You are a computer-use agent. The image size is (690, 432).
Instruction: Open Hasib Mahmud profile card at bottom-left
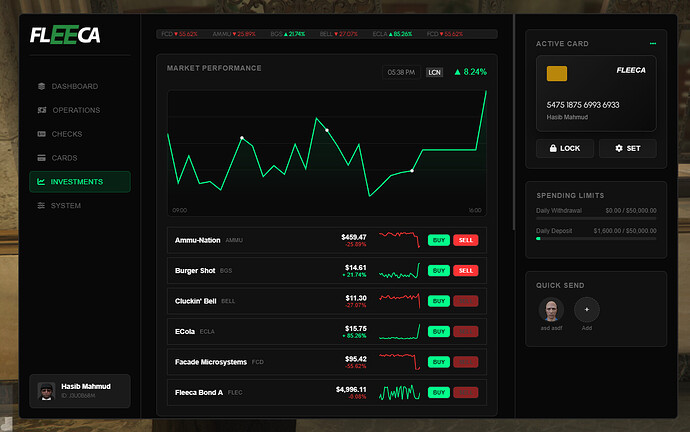coord(80,390)
